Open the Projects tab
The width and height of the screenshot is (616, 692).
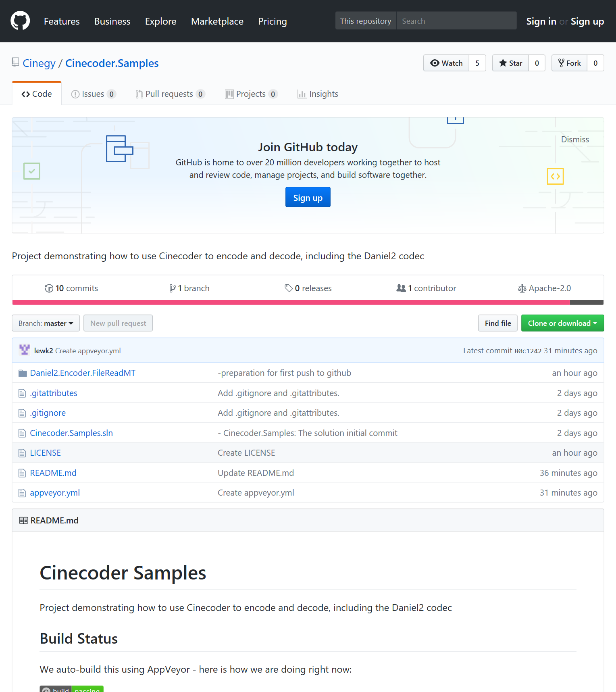[x=251, y=94]
